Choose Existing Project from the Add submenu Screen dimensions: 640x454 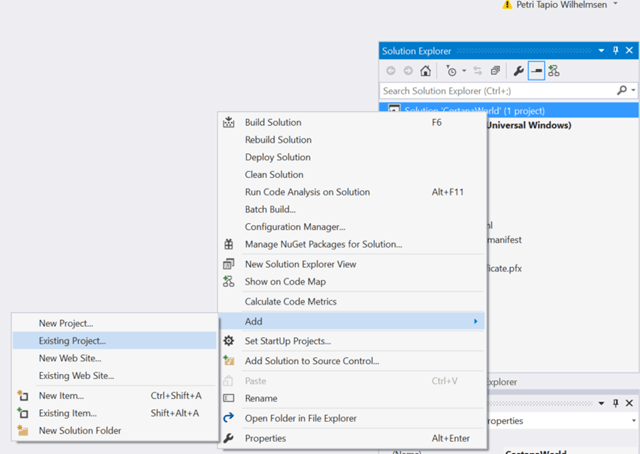[72, 341]
